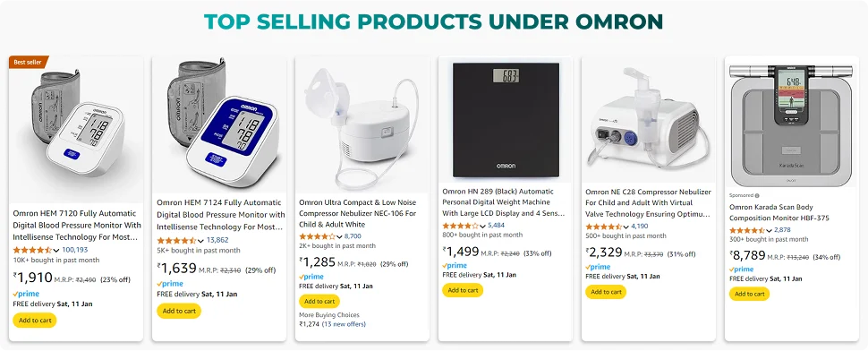The width and height of the screenshot is (868, 351).
Task: Add Omron HEM 7120 to cart
Action: 35,320
